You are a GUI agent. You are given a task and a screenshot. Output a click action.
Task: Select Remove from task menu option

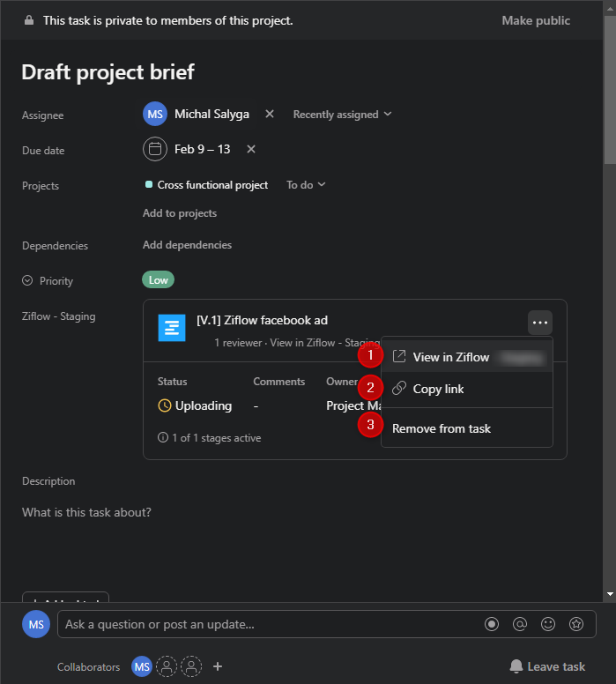tap(442, 428)
